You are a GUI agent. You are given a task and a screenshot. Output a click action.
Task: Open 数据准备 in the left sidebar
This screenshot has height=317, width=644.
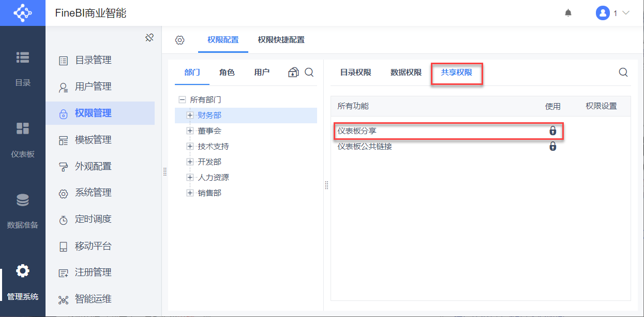pyautogui.click(x=23, y=209)
